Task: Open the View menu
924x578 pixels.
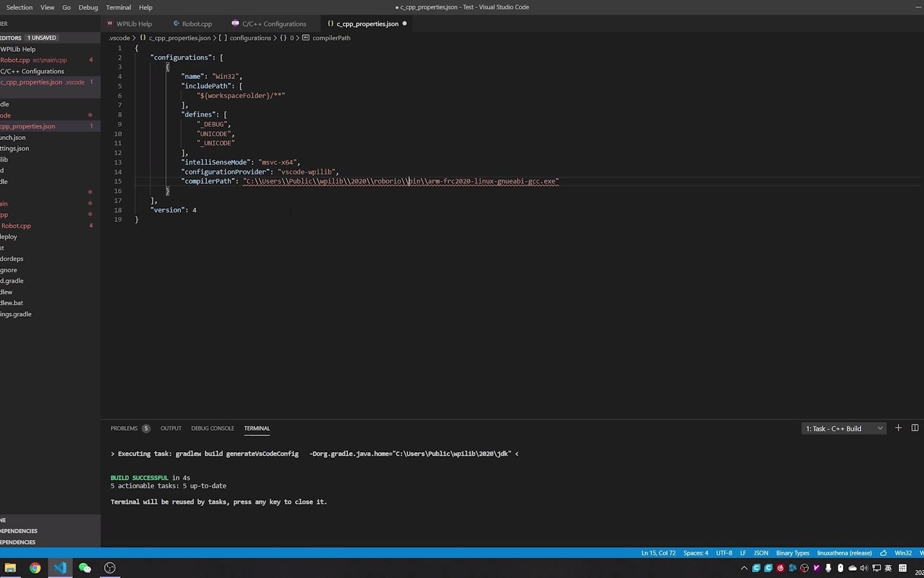Action: coord(47,7)
